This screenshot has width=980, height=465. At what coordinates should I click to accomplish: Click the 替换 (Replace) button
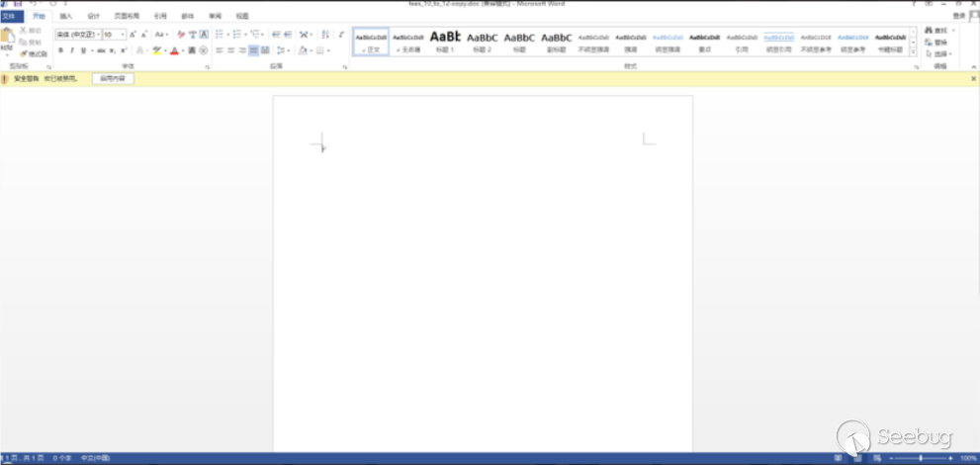(x=936, y=43)
